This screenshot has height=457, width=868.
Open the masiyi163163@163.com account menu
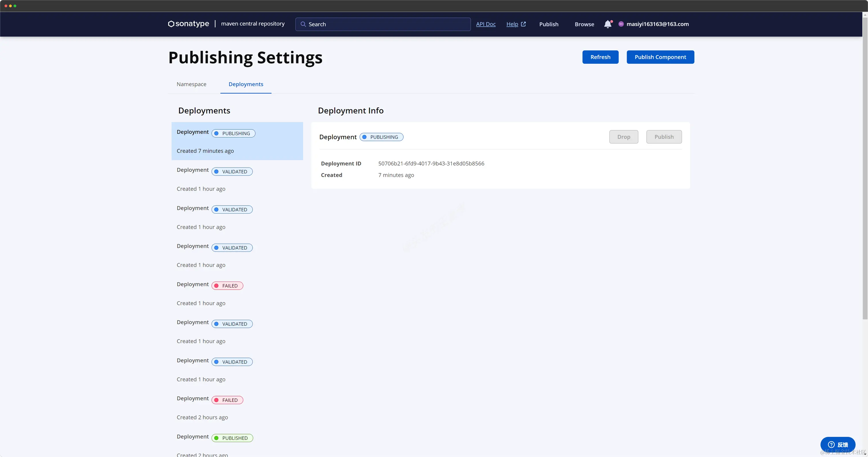657,24
